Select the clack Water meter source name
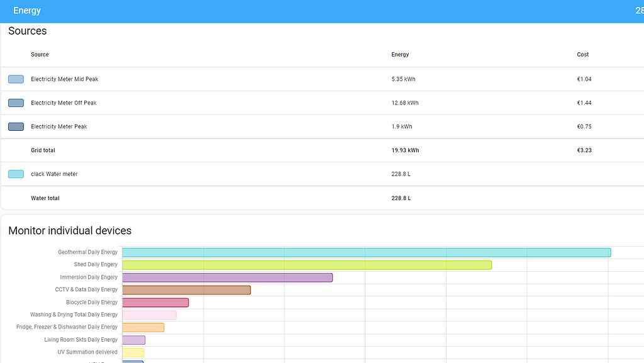 click(x=54, y=174)
